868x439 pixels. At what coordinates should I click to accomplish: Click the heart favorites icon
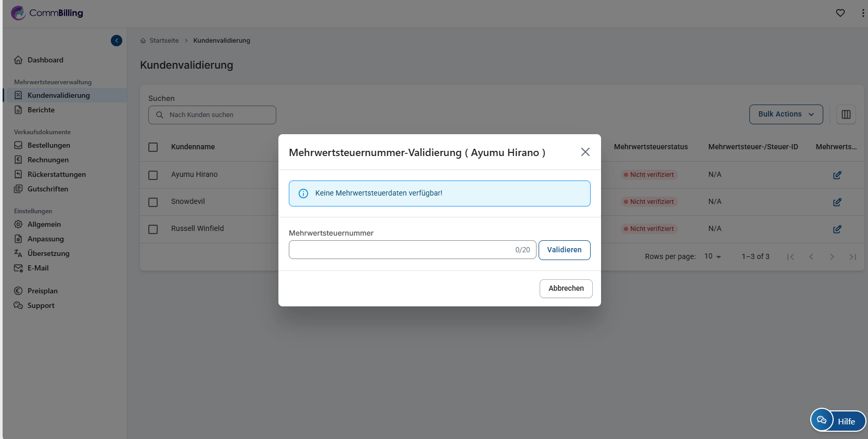point(840,13)
